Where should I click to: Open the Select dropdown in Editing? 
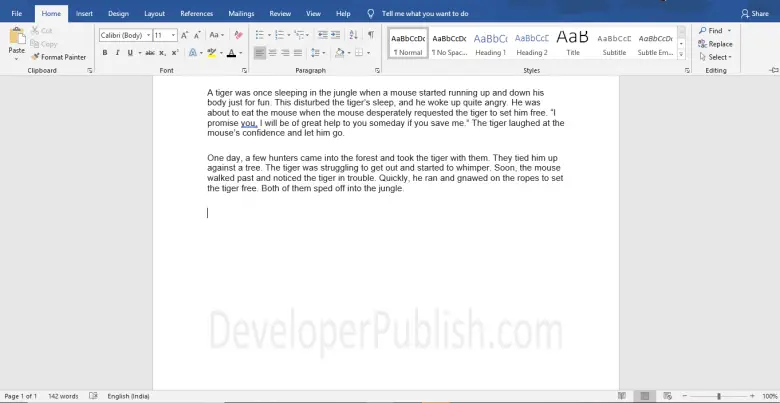coord(715,57)
